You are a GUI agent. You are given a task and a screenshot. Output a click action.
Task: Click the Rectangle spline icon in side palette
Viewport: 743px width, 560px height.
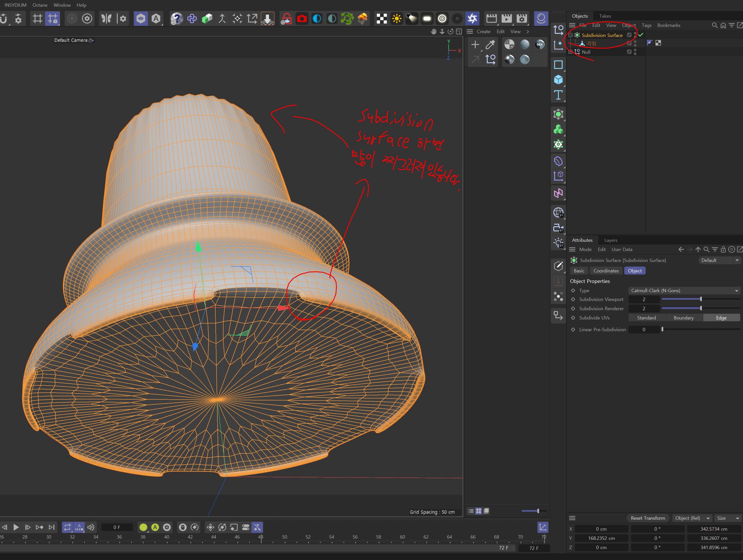pyautogui.click(x=558, y=65)
